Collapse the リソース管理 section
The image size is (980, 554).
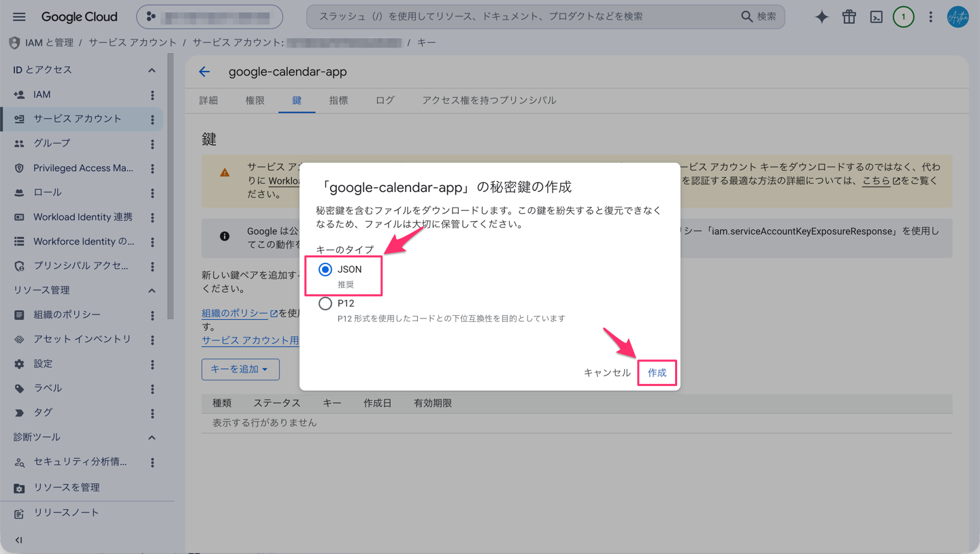(x=152, y=291)
